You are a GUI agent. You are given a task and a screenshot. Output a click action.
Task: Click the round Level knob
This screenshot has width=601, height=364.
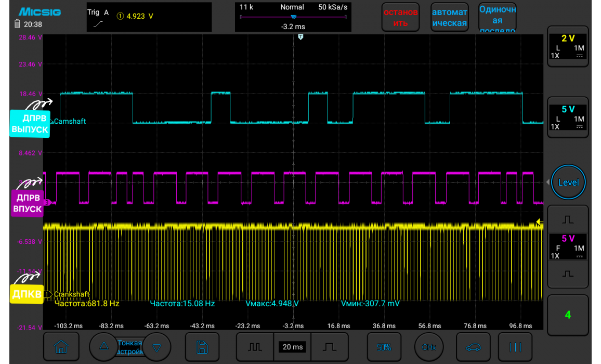568,183
